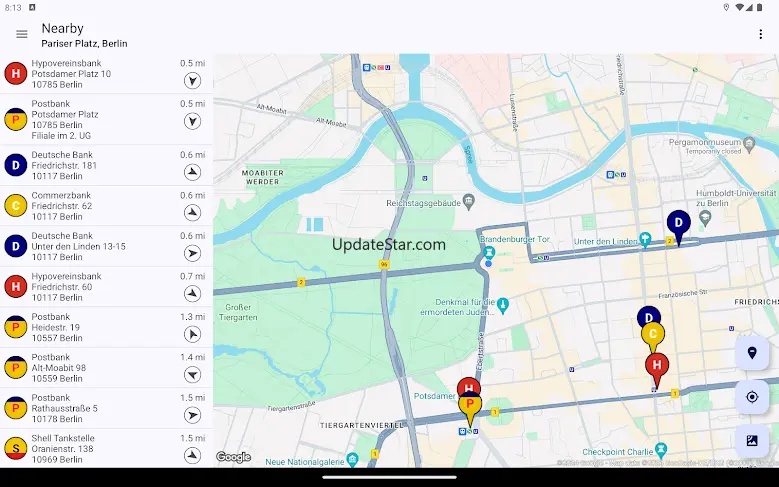Click the yellow Commerzbank C map pin
The height and width of the screenshot is (487, 779).
pyautogui.click(x=653, y=336)
